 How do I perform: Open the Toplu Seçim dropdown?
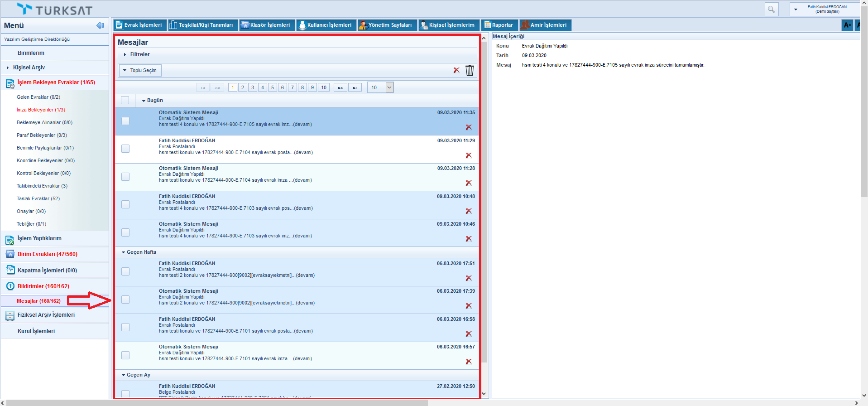coord(140,70)
